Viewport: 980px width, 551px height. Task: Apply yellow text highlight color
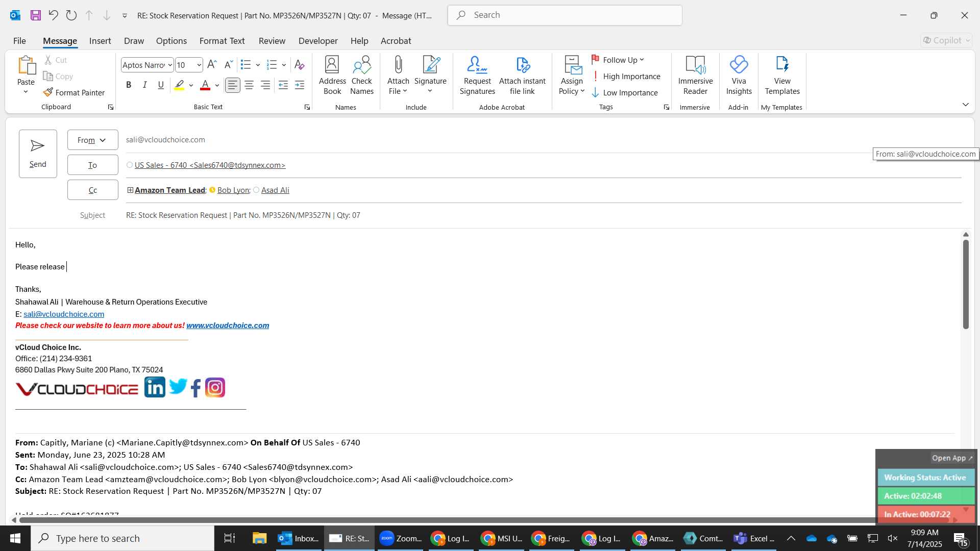point(179,85)
